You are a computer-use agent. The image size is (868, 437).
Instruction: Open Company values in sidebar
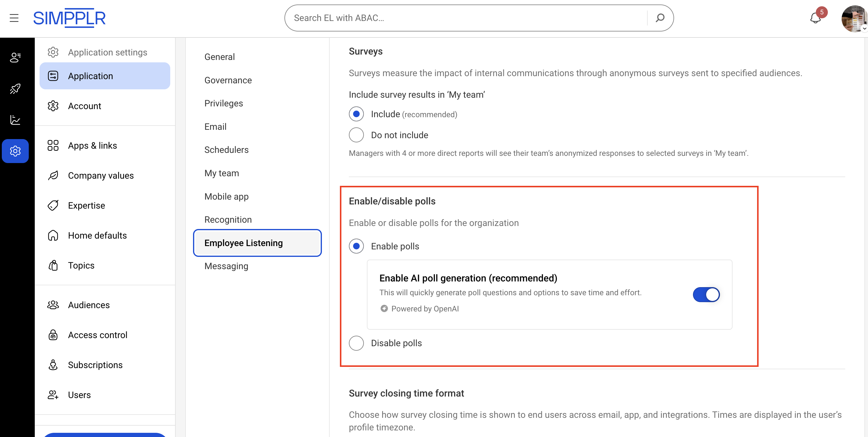[101, 175]
